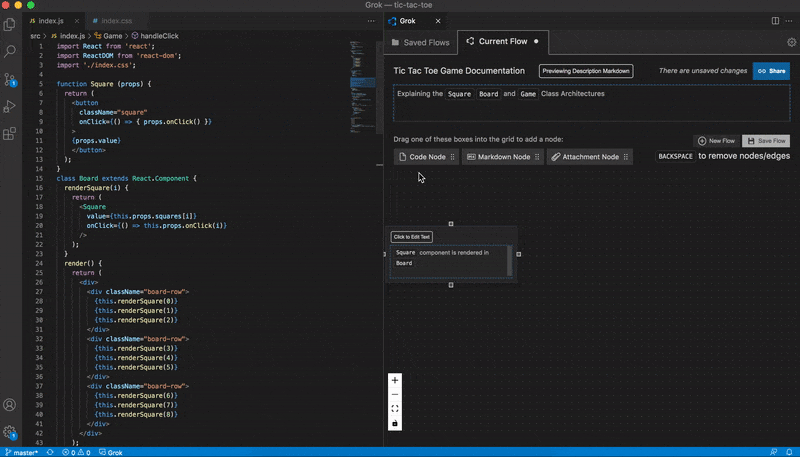Open the Manage gear in activity bar
Screen dimensions: 800x457
click(10, 432)
